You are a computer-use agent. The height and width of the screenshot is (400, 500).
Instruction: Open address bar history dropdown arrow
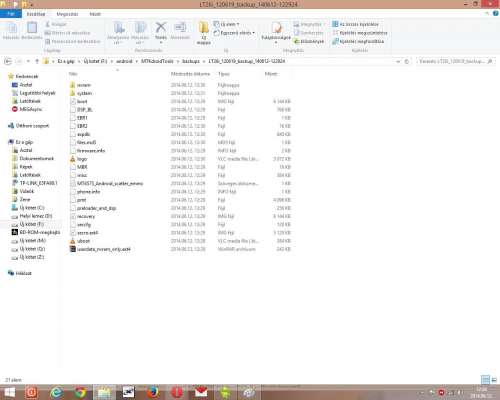click(398, 61)
